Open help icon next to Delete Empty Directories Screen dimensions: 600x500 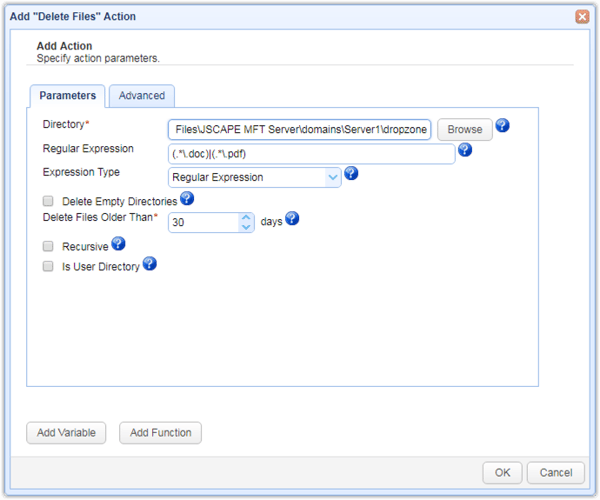click(x=187, y=198)
